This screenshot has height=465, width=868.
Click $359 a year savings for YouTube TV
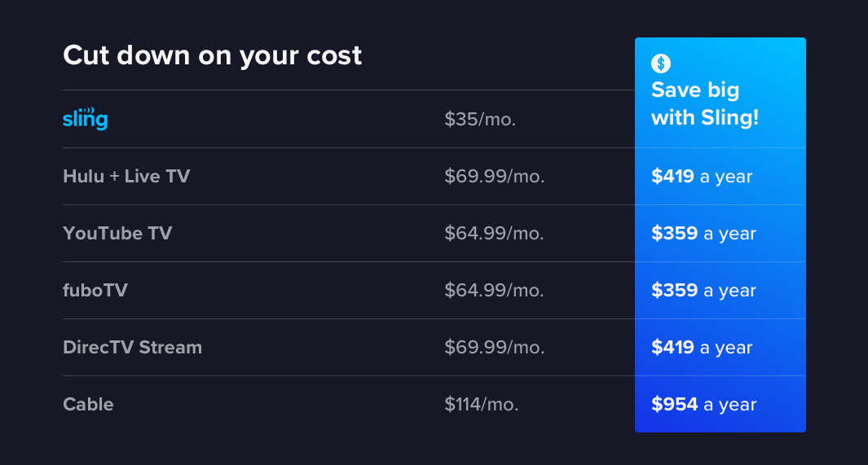click(x=703, y=234)
